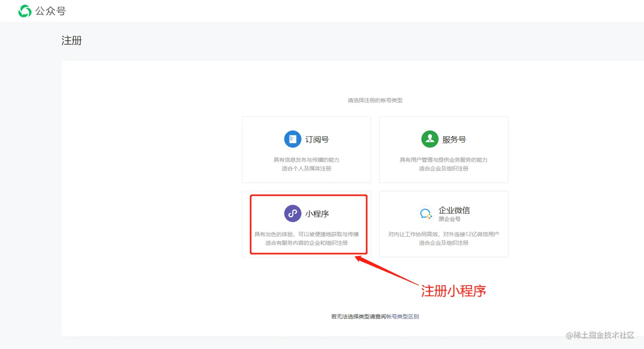Click the 企业微信 chat bubble icon
This screenshot has width=644, height=349.
click(x=426, y=214)
